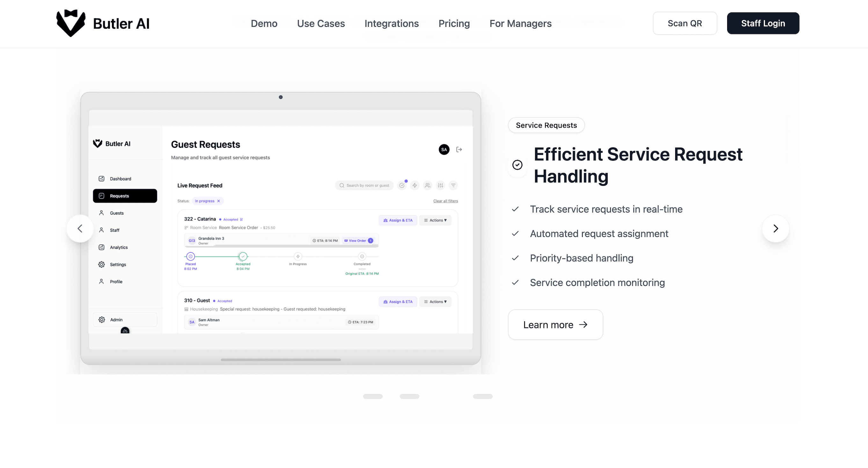Click the logout icon next to the avatar
The height and width of the screenshot is (468, 868).
[459, 149]
